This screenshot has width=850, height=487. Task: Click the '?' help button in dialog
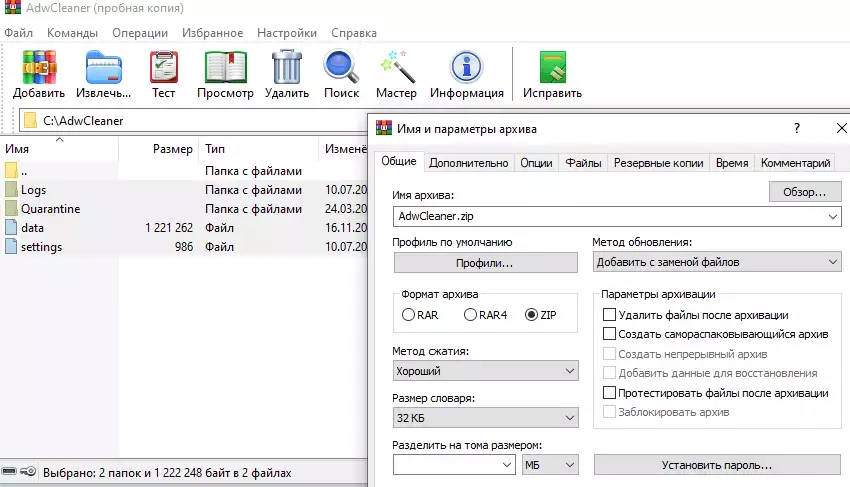796,129
